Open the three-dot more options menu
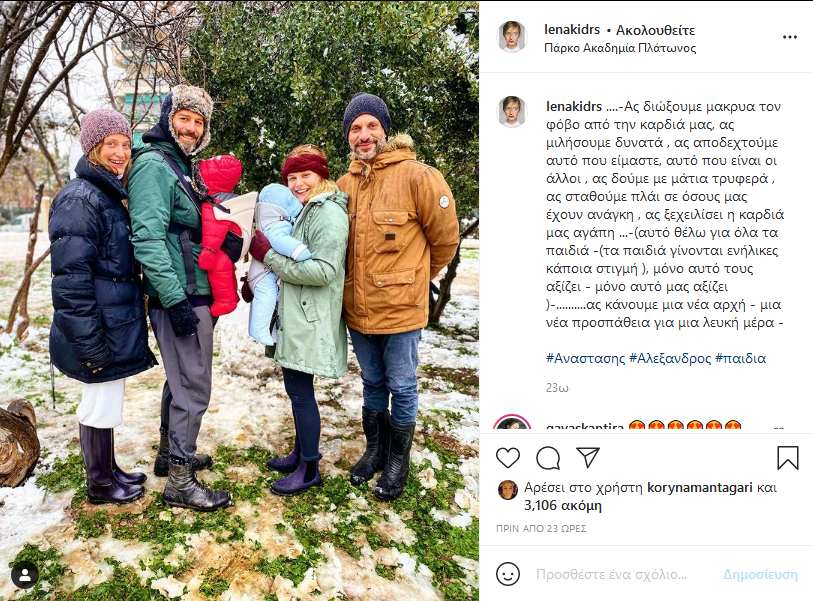Image resolution: width=813 pixels, height=601 pixels. click(x=789, y=37)
